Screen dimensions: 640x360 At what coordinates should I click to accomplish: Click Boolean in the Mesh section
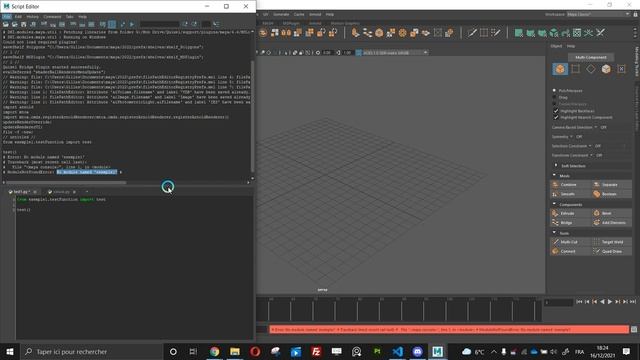click(611, 194)
